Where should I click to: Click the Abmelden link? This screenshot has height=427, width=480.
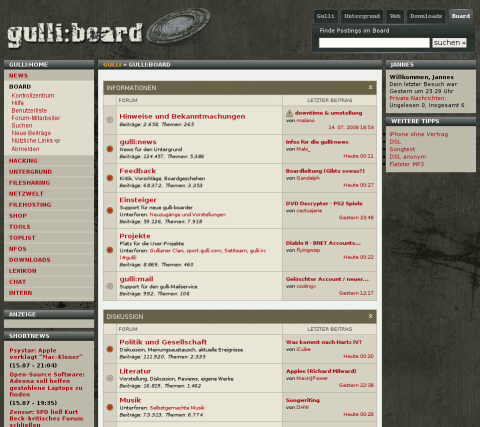(x=25, y=149)
